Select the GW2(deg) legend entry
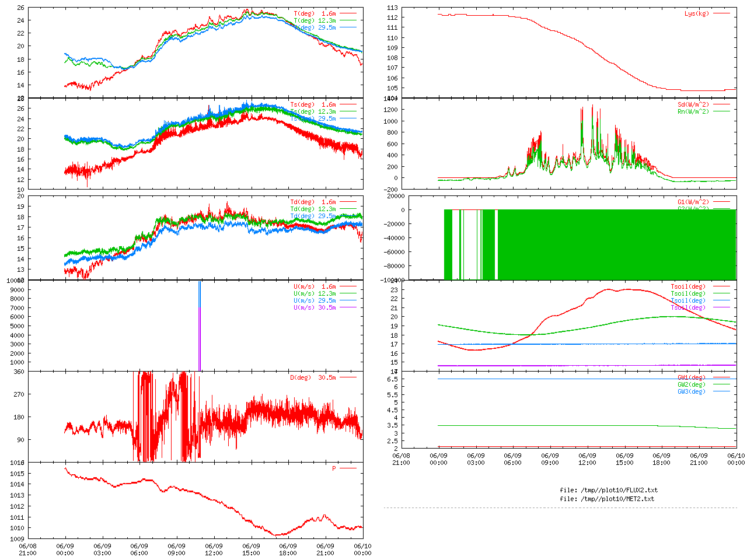Viewport: 747px width, 560px height. 692,385
